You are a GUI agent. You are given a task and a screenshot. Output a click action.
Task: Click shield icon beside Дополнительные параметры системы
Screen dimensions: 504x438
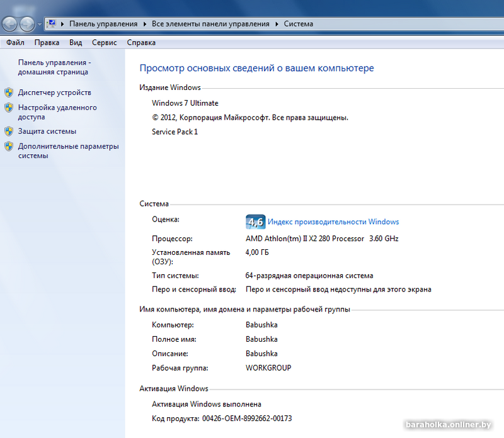click(x=9, y=146)
